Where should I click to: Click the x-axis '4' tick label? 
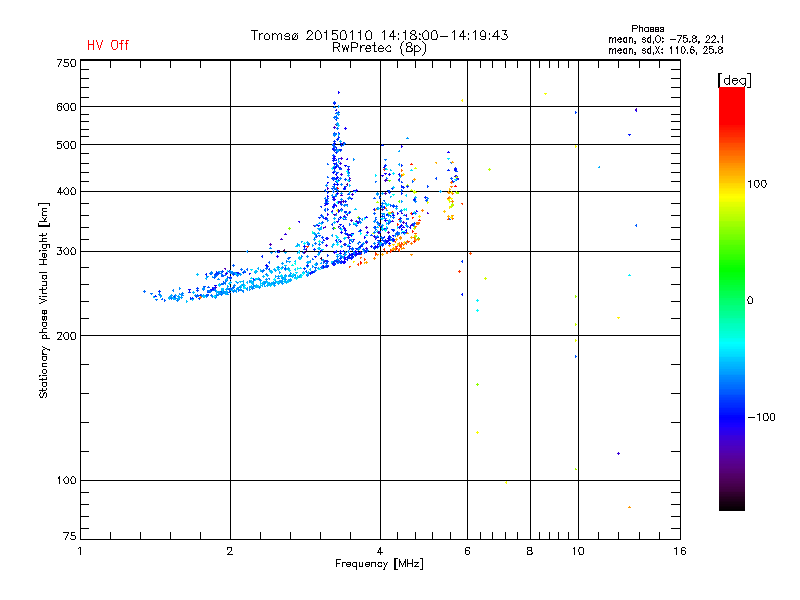pyautogui.click(x=380, y=551)
